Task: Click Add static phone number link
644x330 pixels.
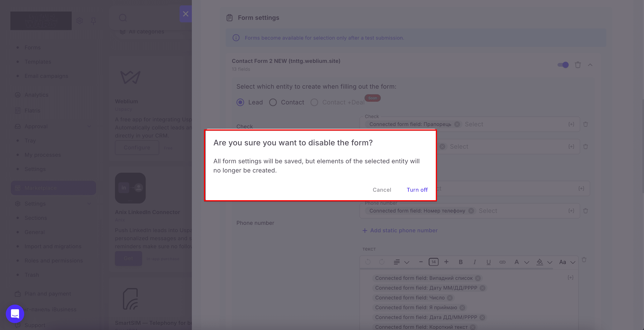Action: [x=400, y=231]
